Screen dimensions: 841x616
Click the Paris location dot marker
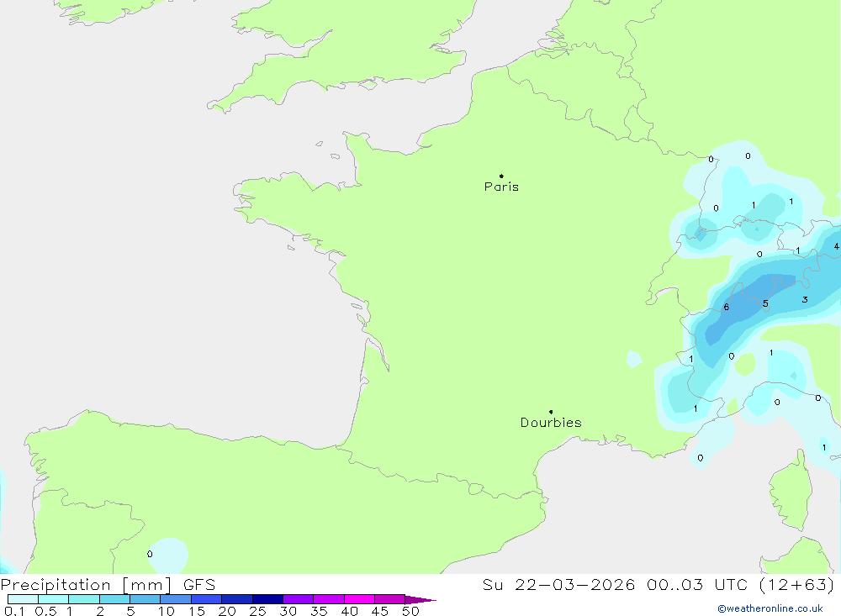[x=501, y=176]
